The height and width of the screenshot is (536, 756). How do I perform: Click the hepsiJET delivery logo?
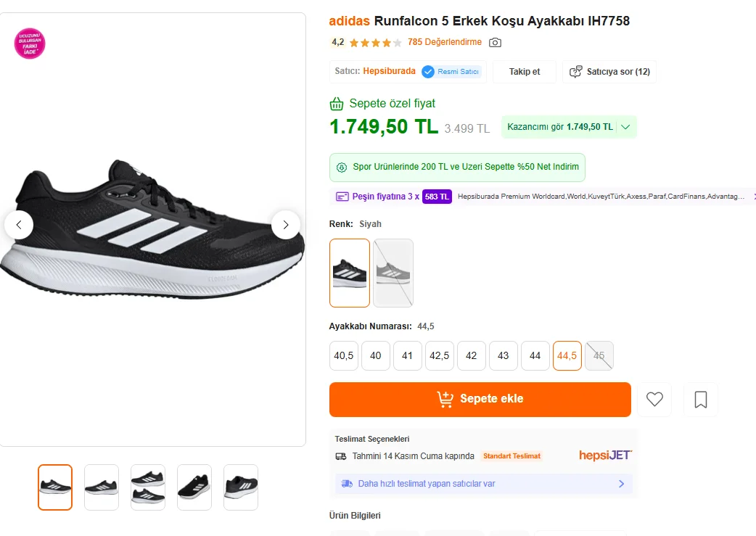point(605,455)
